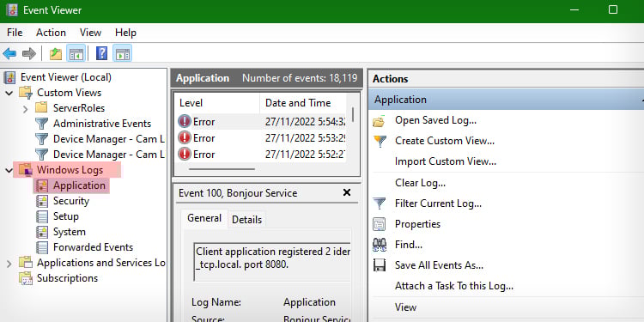
Task: Open the View submenu in Actions pane
Action: [406, 307]
